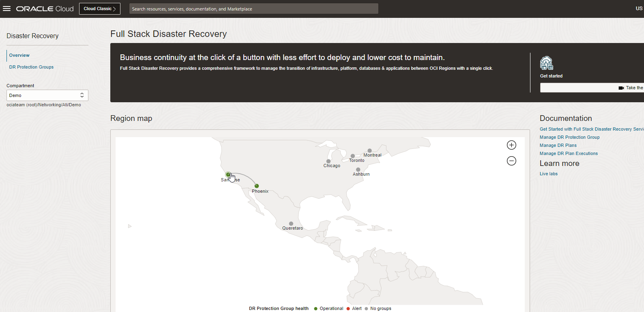Click the Documentation heading
Image resolution: width=644 pixels, height=312 pixels.
566,118
